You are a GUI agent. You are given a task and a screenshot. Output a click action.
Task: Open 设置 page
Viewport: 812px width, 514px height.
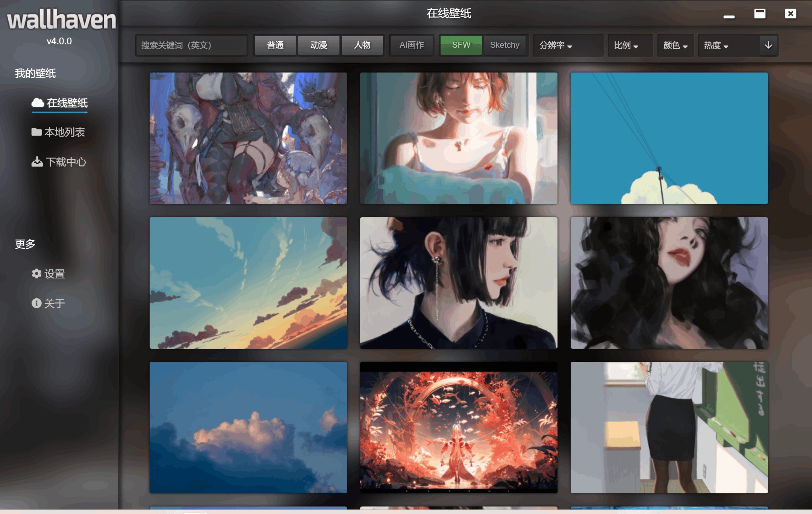pos(48,274)
